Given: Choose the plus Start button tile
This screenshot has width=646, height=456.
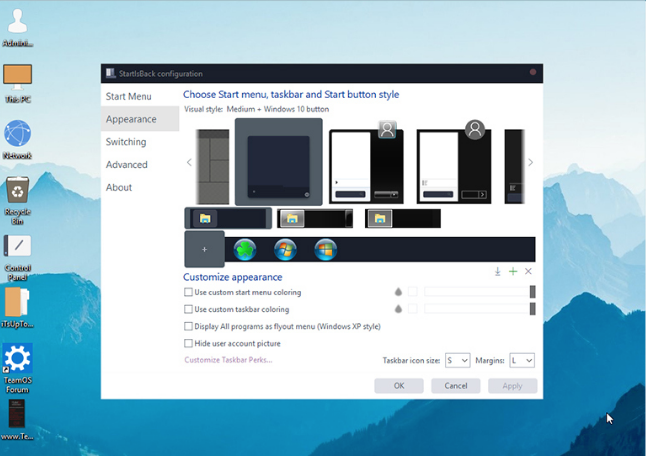Looking at the screenshot, I should (204, 249).
